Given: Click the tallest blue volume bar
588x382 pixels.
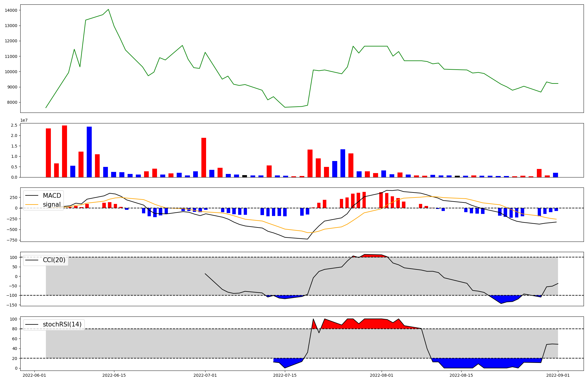Looking at the screenshot, I should [89, 152].
